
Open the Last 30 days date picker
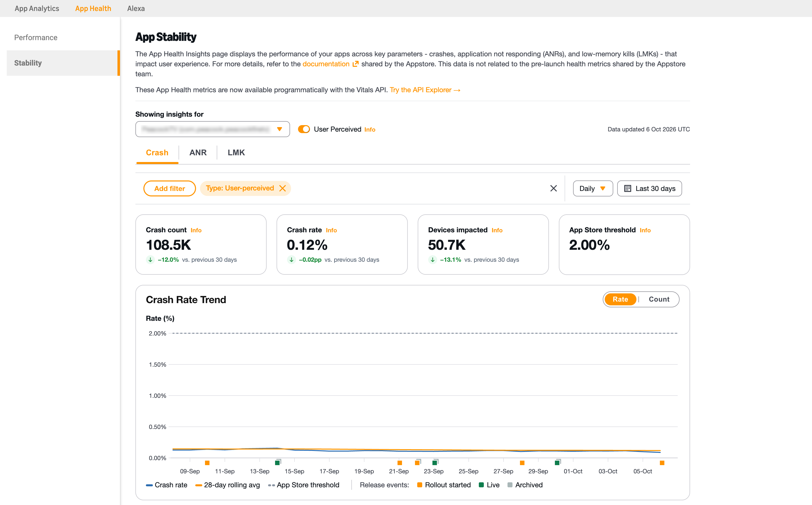tap(649, 188)
